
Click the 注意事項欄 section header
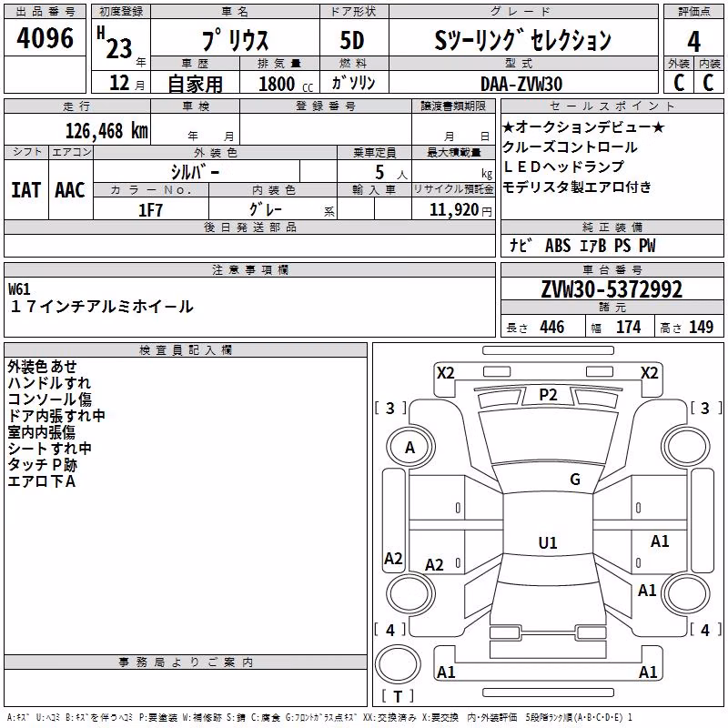(x=250, y=269)
